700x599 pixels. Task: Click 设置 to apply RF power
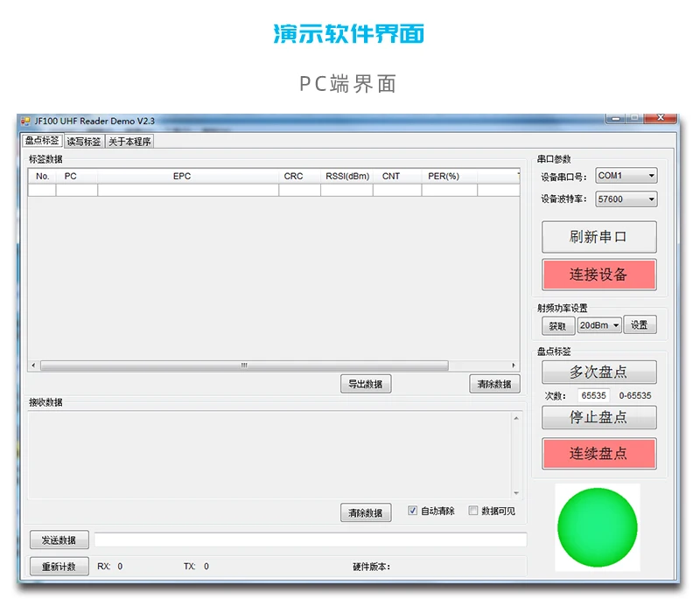(640, 325)
